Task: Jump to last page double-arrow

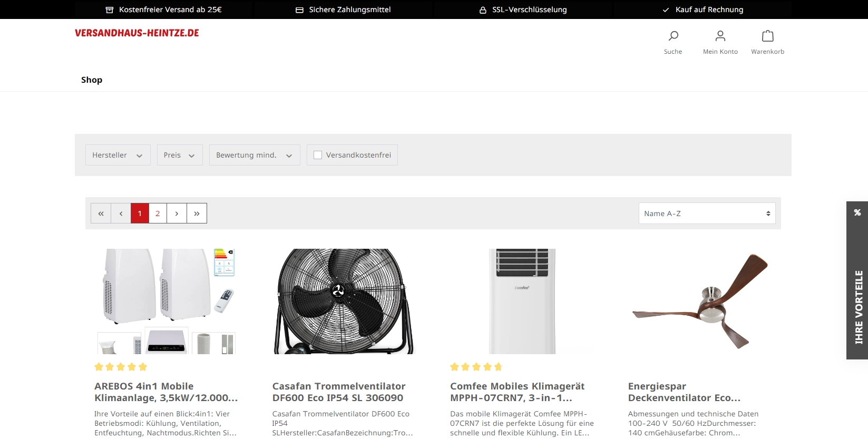Action: pos(197,213)
